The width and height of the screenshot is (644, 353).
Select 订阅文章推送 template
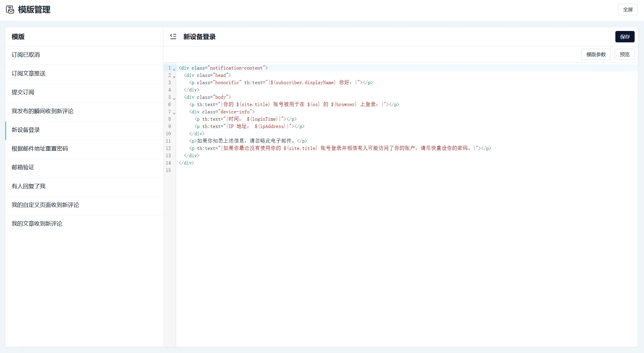coord(84,74)
